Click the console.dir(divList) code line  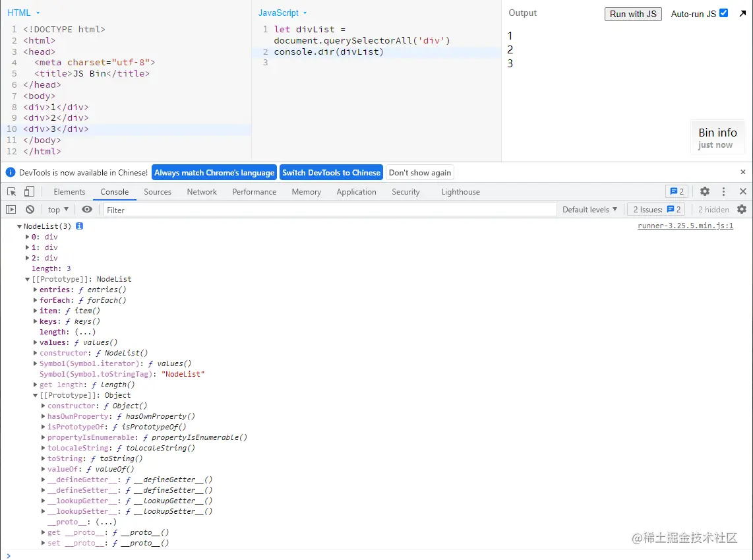pyautogui.click(x=328, y=51)
